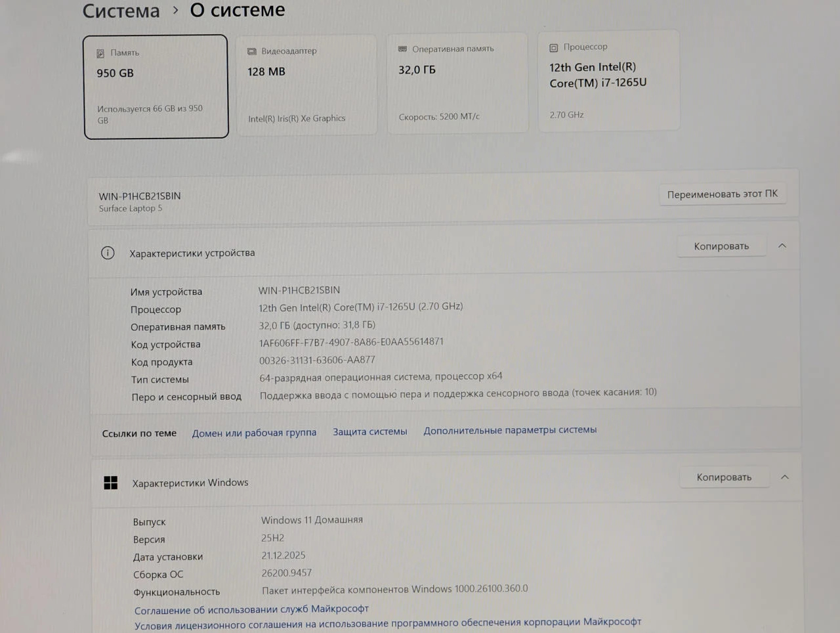The width and height of the screenshot is (840, 633).
Task: Click the storage icon on Память card
Action: click(100, 53)
